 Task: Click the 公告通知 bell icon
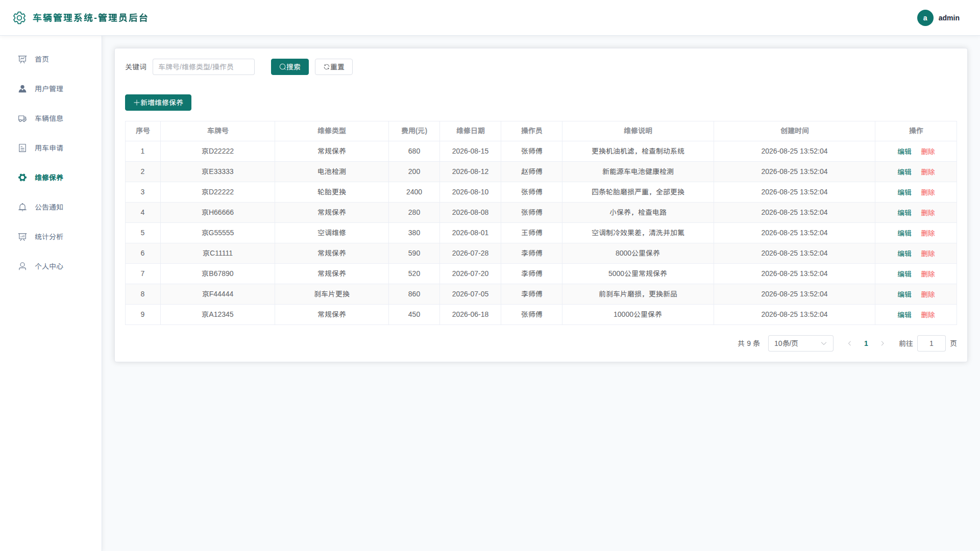click(22, 207)
